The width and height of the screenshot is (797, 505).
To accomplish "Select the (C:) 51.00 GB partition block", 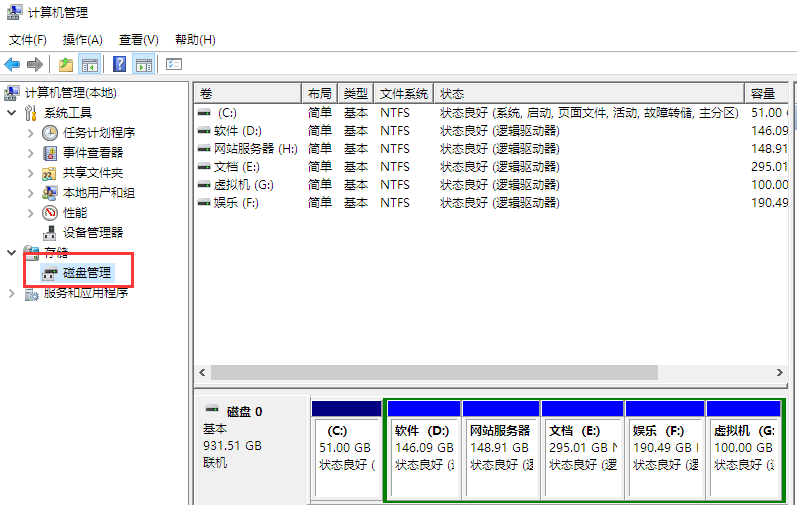I will coord(347,450).
